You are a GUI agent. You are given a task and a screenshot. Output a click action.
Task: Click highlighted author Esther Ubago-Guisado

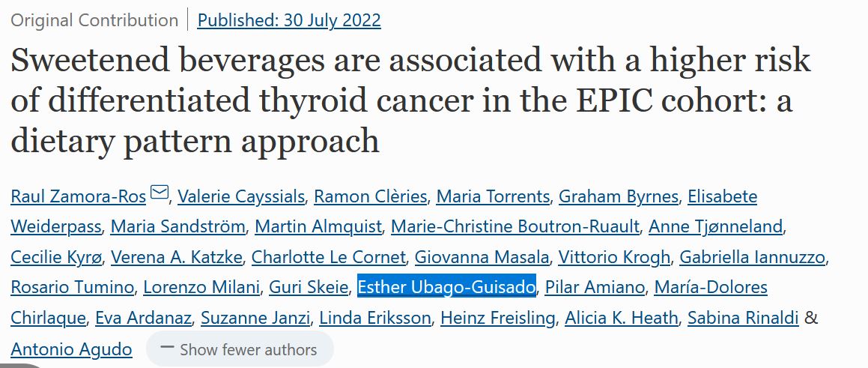(x=447, y=287)
